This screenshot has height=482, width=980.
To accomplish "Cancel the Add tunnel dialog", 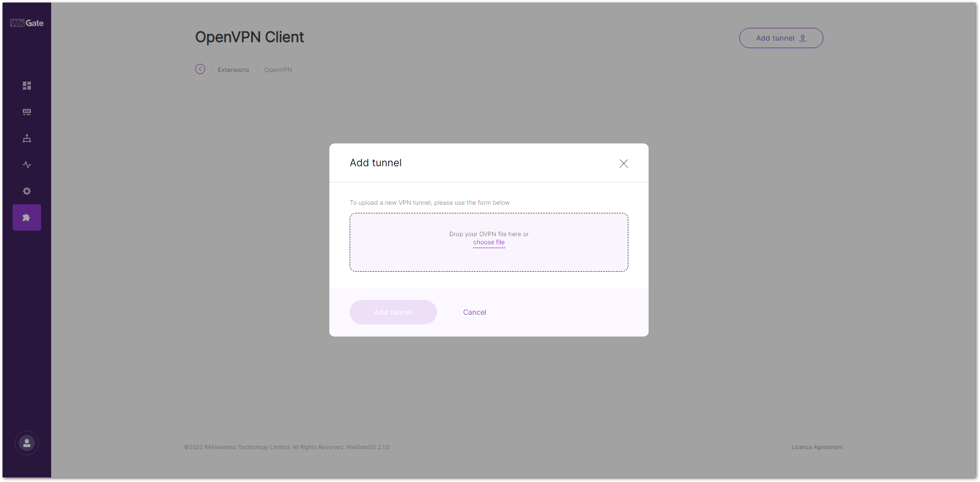I will click(474, 312).
